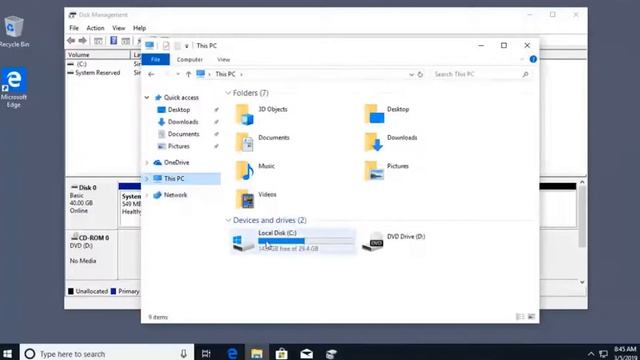Open Microsoft Store from the taskbar
The width and height of the screenshot is (640, 360).
[x=281, y=353]
